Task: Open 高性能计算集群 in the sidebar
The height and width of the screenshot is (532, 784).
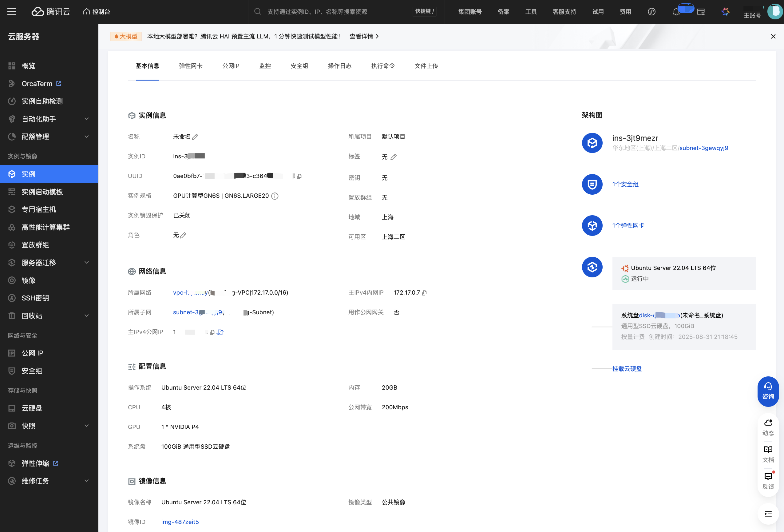Action: point(49,227)
